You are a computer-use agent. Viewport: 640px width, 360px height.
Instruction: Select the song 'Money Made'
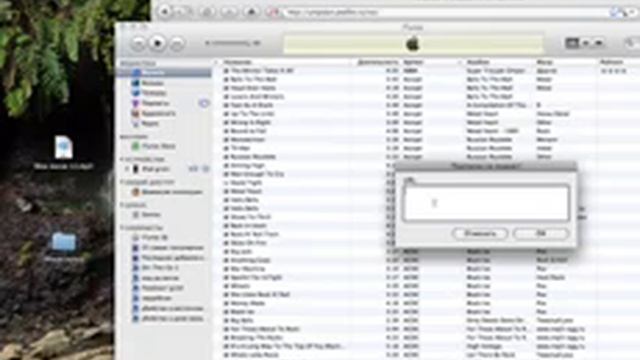248,303
